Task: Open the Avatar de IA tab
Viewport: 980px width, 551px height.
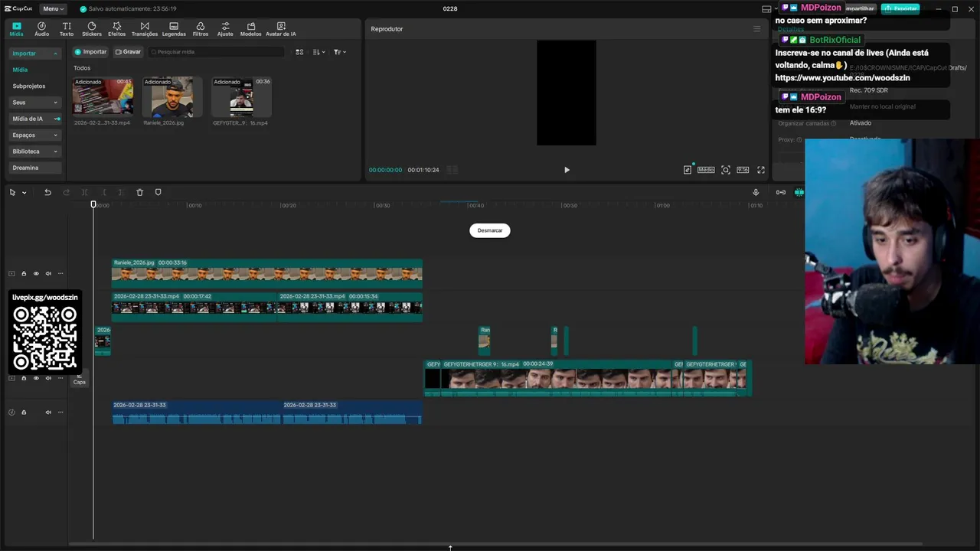Action: (x=281, y=29)
